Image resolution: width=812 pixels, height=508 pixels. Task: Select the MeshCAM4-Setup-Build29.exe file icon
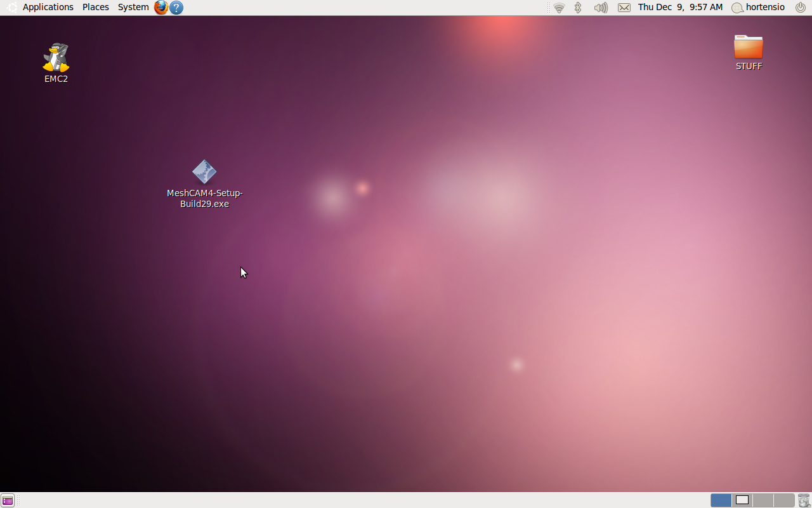(x=204, y=172)
